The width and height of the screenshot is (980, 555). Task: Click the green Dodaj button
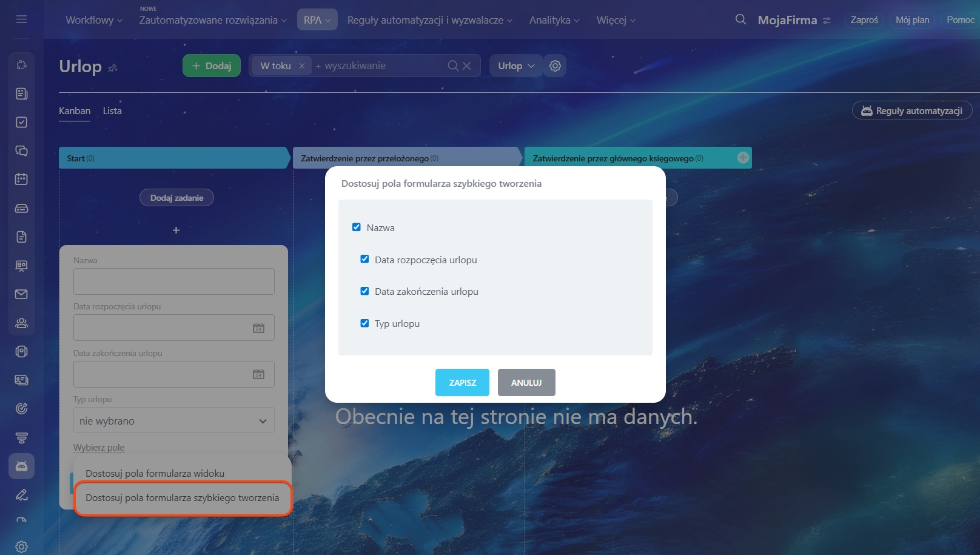212,66
